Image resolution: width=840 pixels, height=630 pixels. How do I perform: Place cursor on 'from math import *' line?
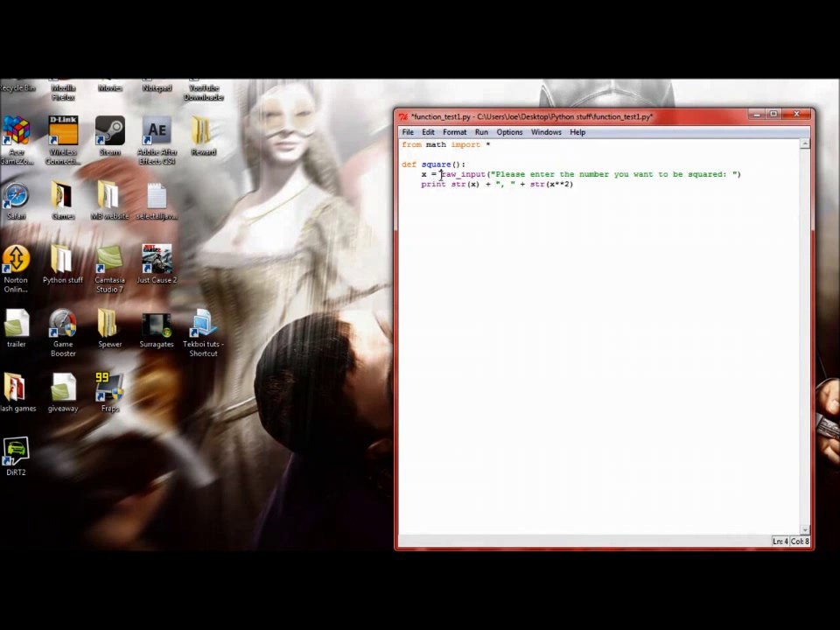click(x=445, y=144)
